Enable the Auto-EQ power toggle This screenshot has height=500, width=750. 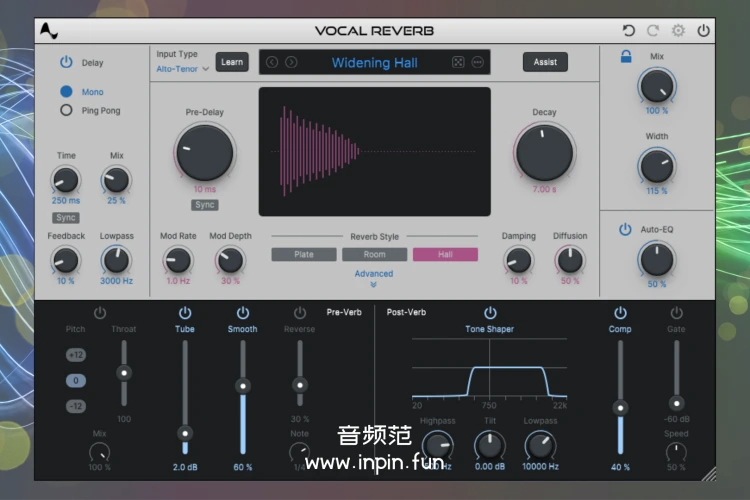tap(625, 229)
